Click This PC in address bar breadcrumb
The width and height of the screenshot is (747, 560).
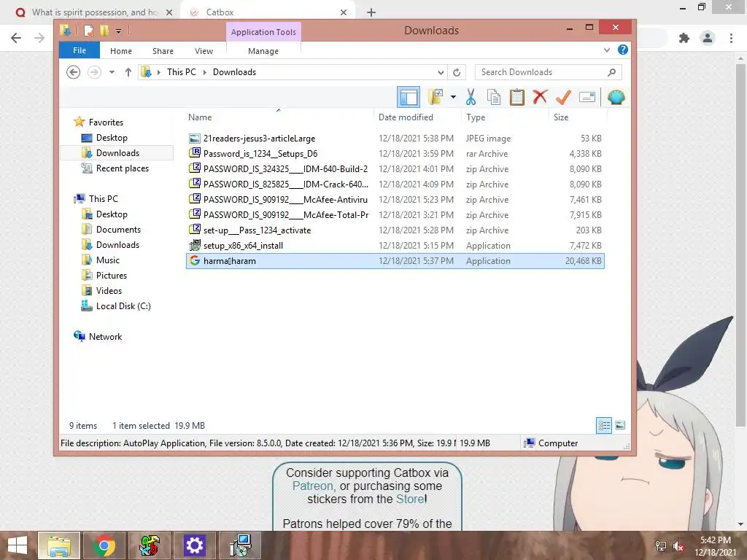tap(181, 72)
